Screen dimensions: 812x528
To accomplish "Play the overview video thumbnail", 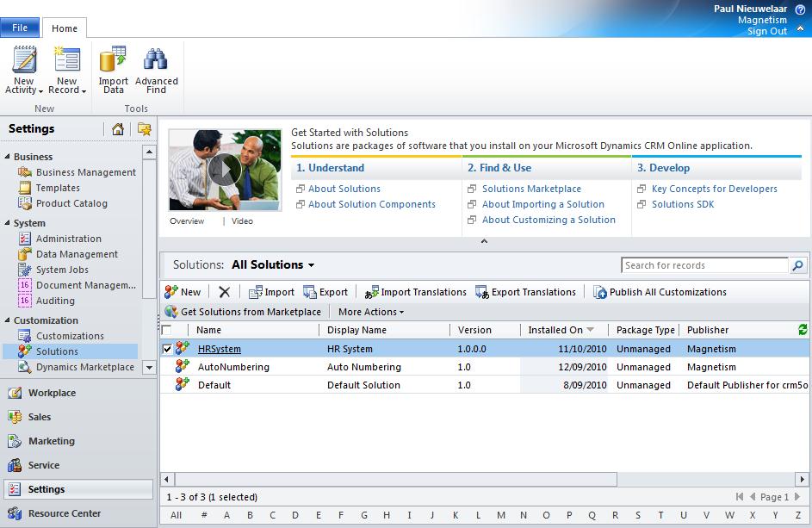I will (x=225, y=170).
